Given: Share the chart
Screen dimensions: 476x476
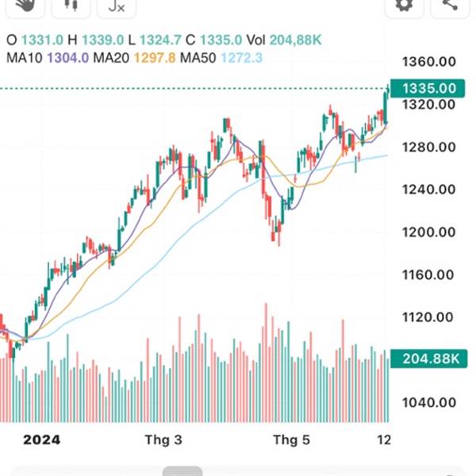Looking at the screenshot, I should point(450,5).
